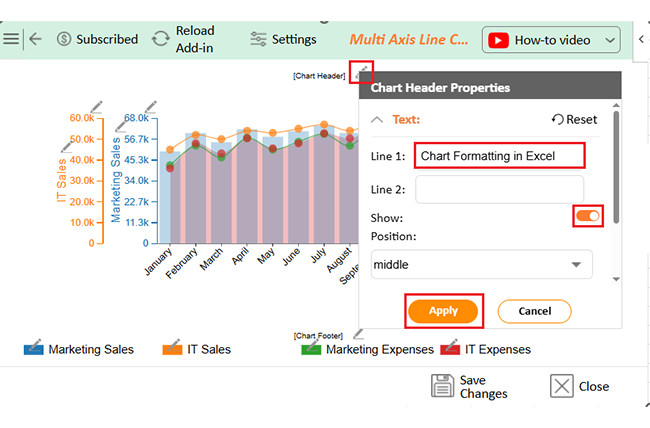Viewport: 650px width, 428px height.
Task: Click the Cancel button
Action: [x=534, y=311]
